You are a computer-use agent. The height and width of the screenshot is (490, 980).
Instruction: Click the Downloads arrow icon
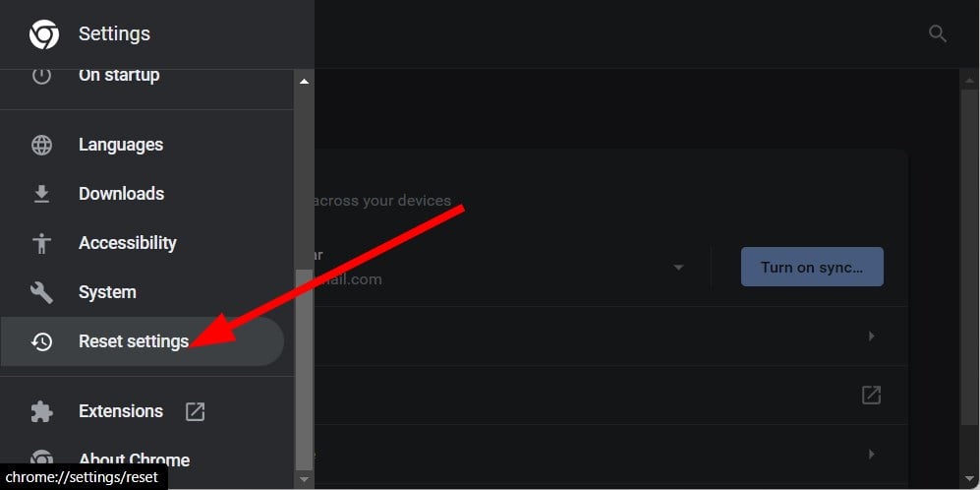click(41, 194)
